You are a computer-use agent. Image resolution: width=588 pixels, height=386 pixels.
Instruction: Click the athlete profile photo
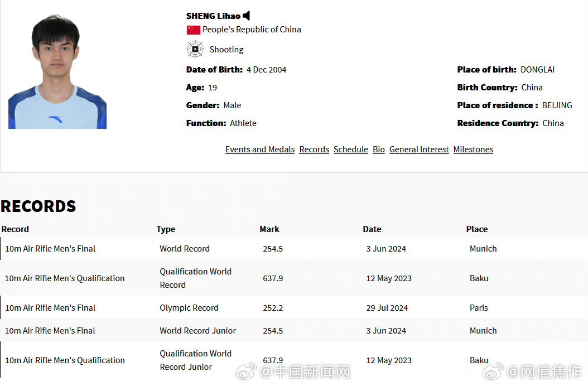(57, 71)
